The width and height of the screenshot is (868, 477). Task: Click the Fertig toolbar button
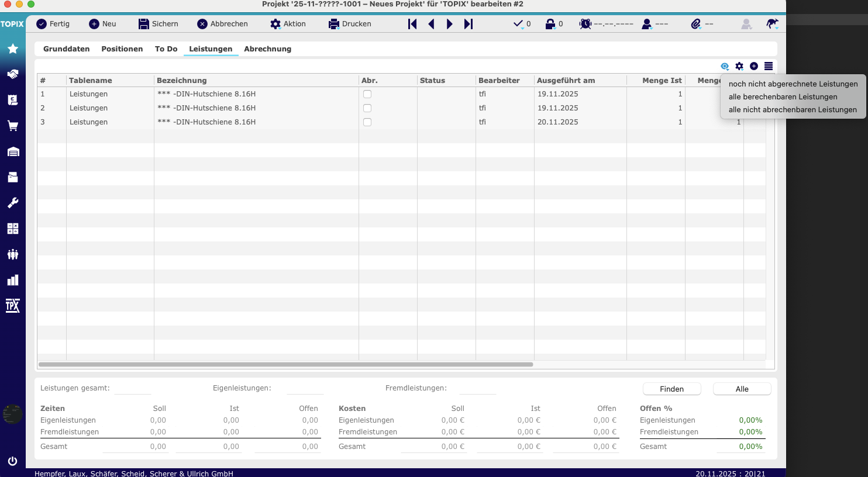coord(53,24)
